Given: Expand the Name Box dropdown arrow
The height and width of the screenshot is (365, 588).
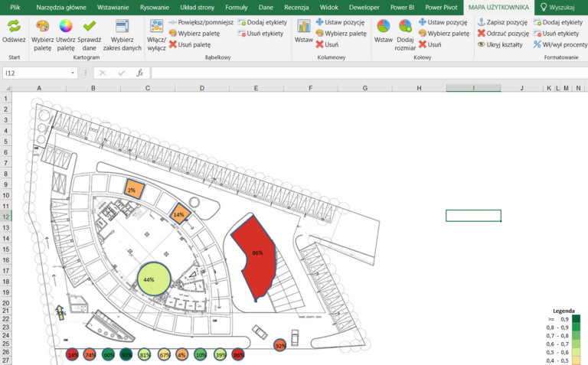Looking at the screenshot, I should pyautogui.click(x=73, y=73).
